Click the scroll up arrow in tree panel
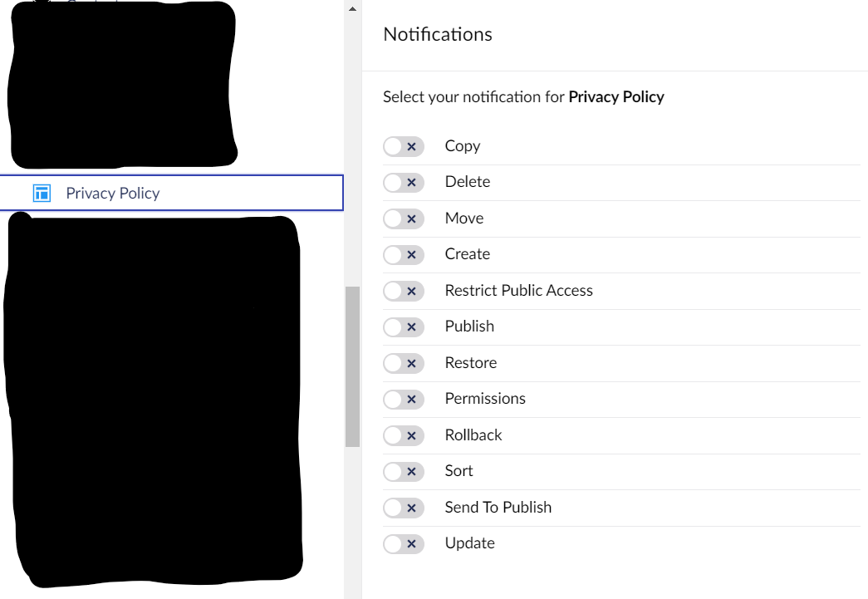The image size is (868, 599). point(352,8)
